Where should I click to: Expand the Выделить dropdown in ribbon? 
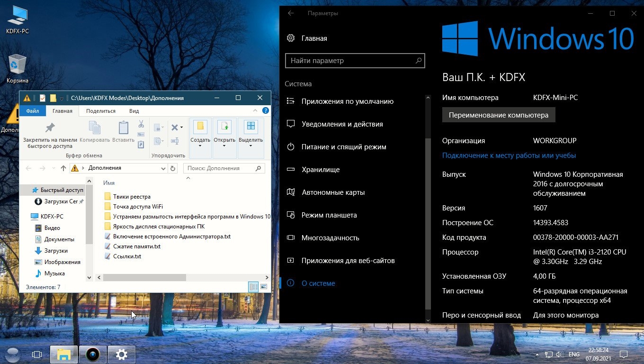pyautogui.click(x=250, y=146)
